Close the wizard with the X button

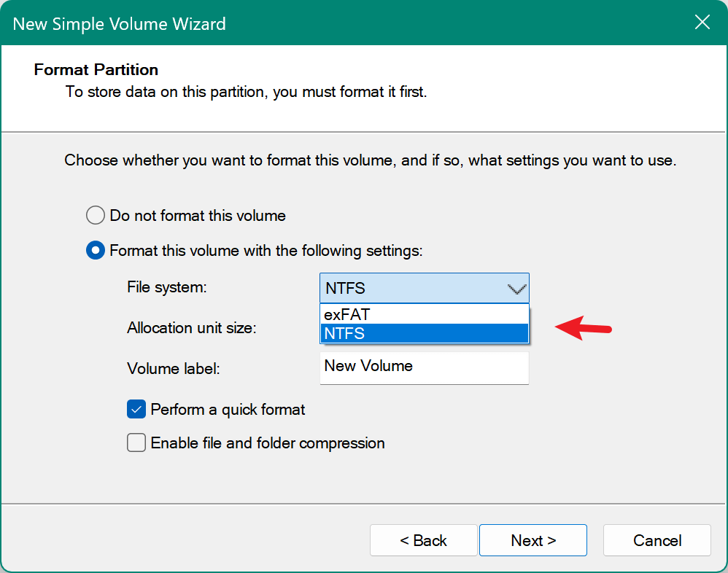click(702, 22)
